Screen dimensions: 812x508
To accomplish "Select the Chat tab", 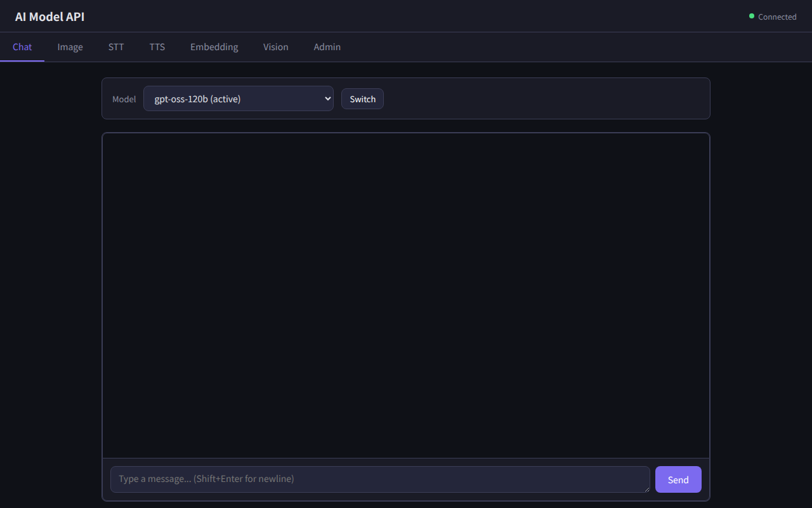I will [22, 46].
